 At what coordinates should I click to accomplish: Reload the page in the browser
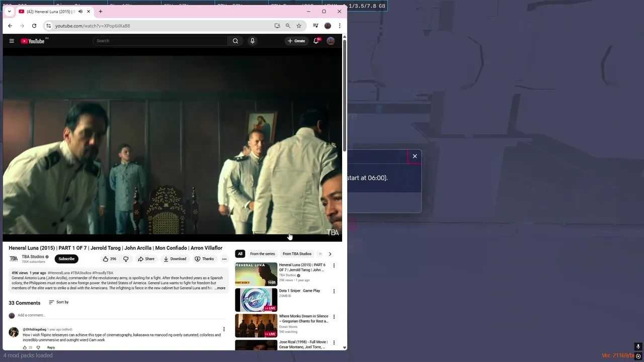point(34,26)
